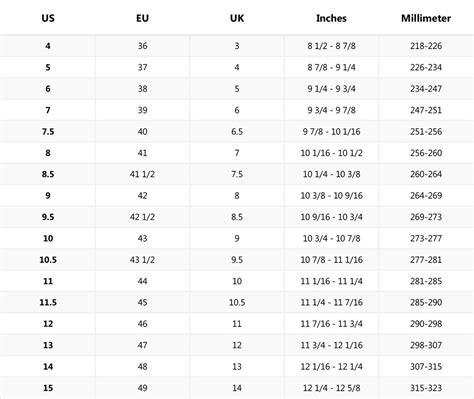Click the 315-323 millimeter cell

tap(426, 388)
